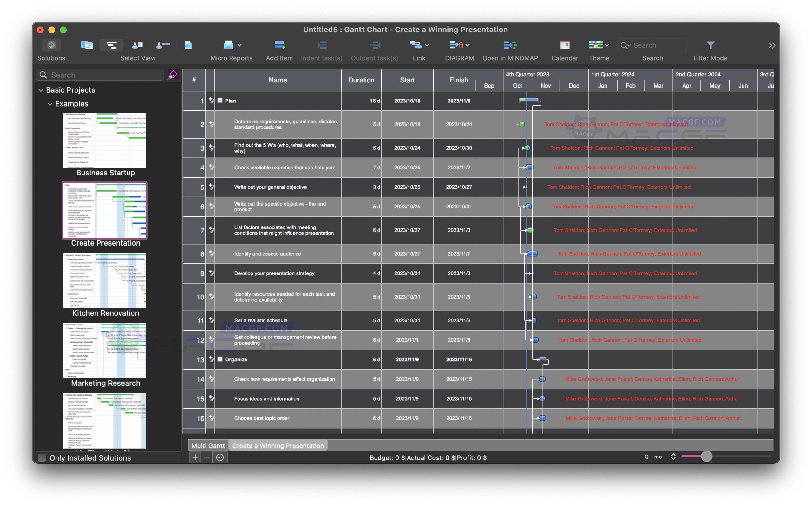
Task: Activate the Gantt Chart view toggle
Action: coord(111,45)
